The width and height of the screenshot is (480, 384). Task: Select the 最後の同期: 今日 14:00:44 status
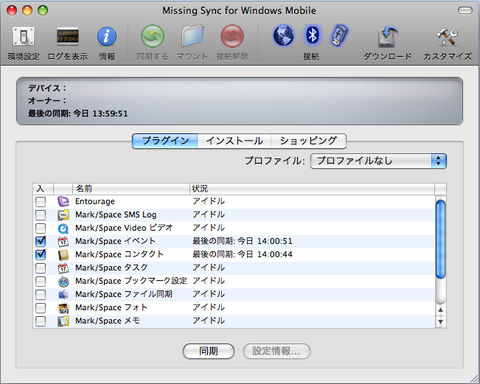click(x=242, y=254)
